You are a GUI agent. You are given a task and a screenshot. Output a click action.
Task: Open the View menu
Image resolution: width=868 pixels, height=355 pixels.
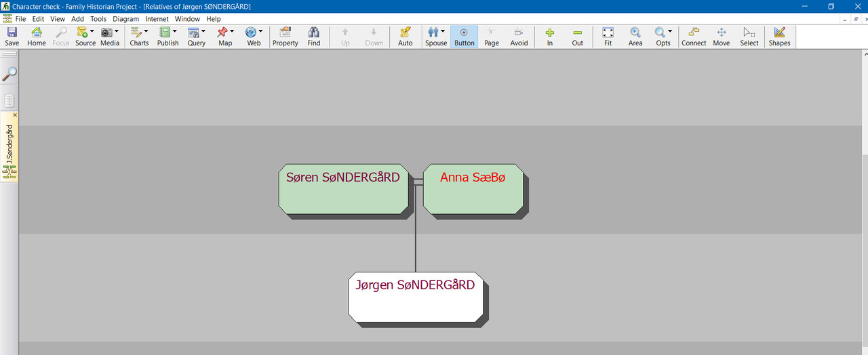point(58,19)
